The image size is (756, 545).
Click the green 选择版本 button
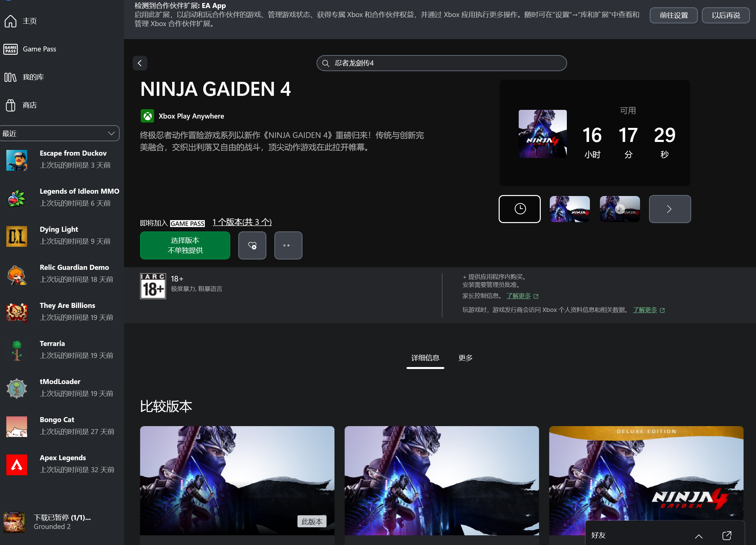185,245
